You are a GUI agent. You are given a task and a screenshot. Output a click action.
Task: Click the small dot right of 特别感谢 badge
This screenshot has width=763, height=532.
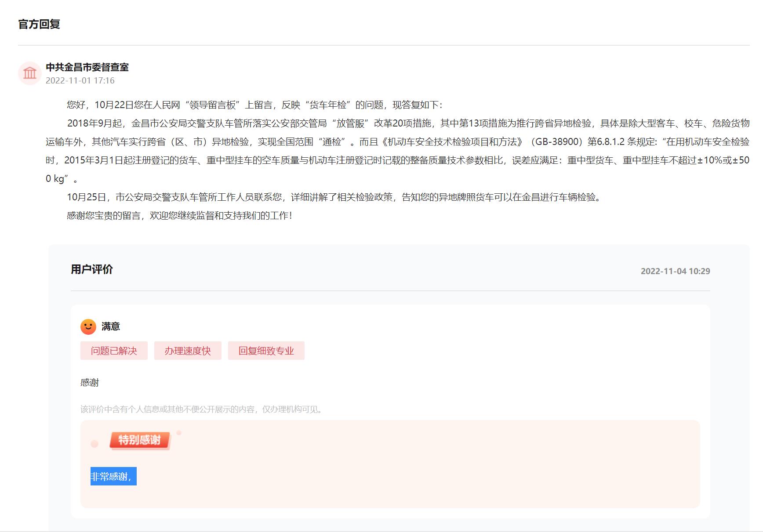pyautogui.click(x=179, y=433)
